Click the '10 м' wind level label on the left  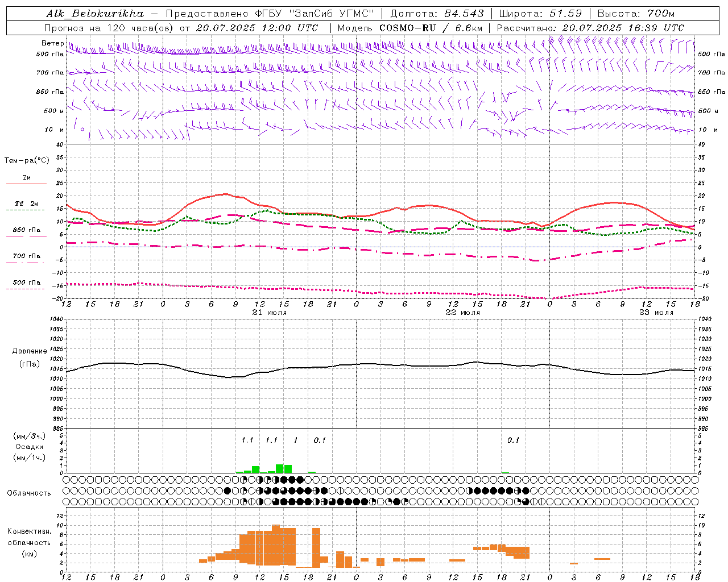click(55, 130)
